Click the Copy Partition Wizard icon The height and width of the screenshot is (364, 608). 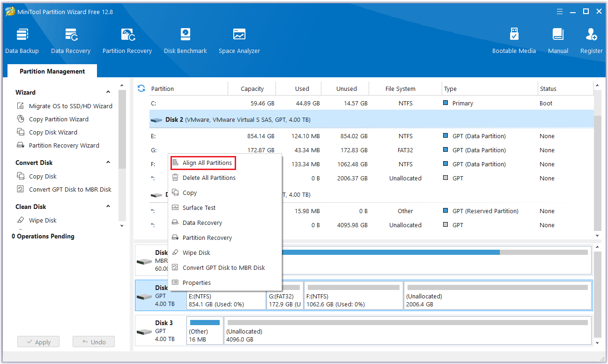(x=21, y=119)
